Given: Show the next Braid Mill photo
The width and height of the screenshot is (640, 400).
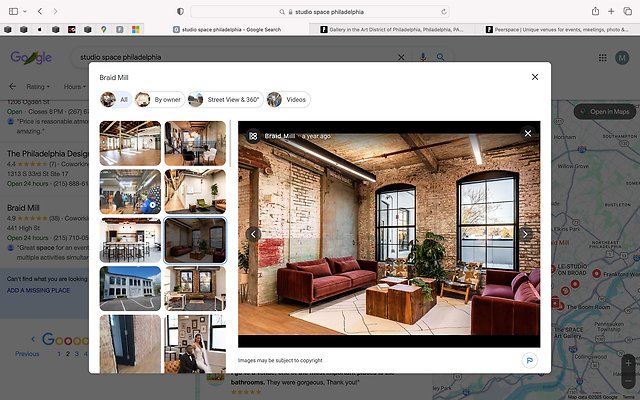Looking at the screenshot, I should click(x=526, y=234).
